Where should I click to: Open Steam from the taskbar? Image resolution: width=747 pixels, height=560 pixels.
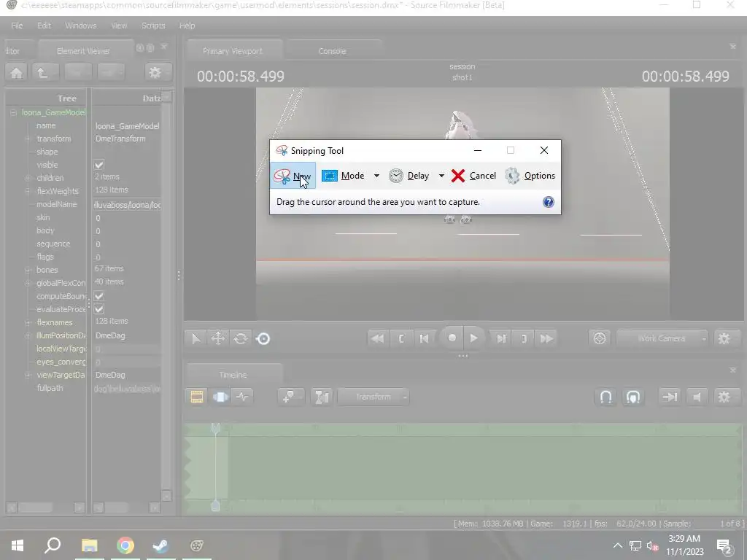click(x=161, y=545)
